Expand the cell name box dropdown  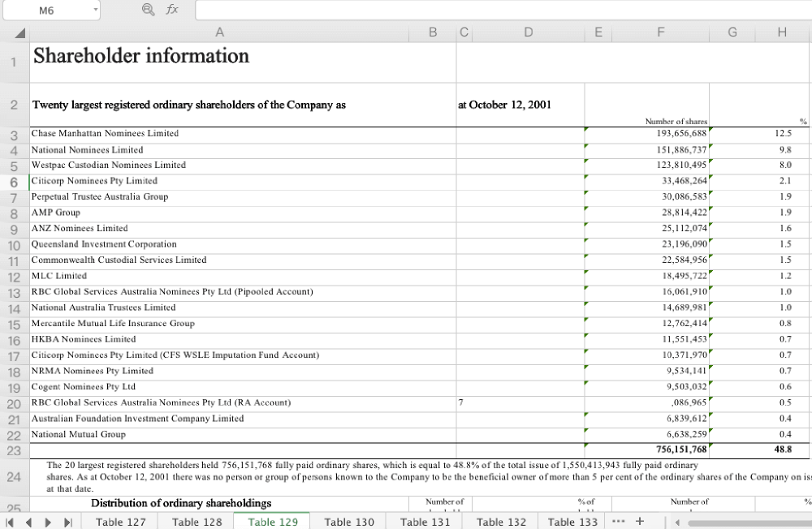pyautogui.click(x=96, y=11)
